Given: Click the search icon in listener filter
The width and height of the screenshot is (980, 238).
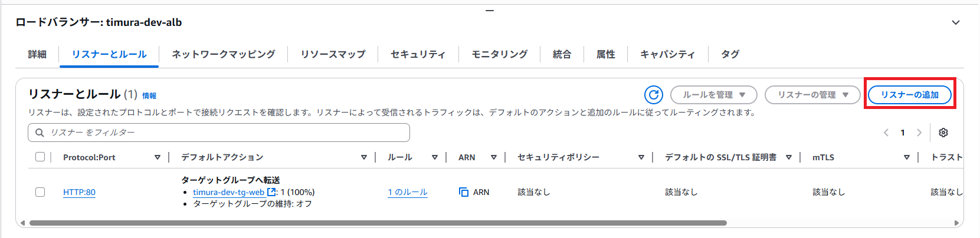Looking at the screenshot, I should 40,133.
